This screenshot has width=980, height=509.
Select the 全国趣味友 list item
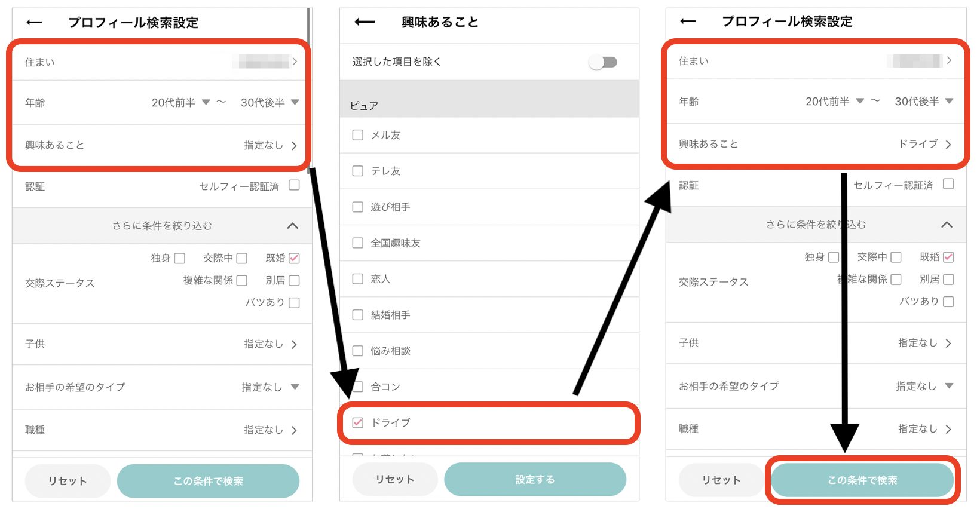(x=396, y=243)
